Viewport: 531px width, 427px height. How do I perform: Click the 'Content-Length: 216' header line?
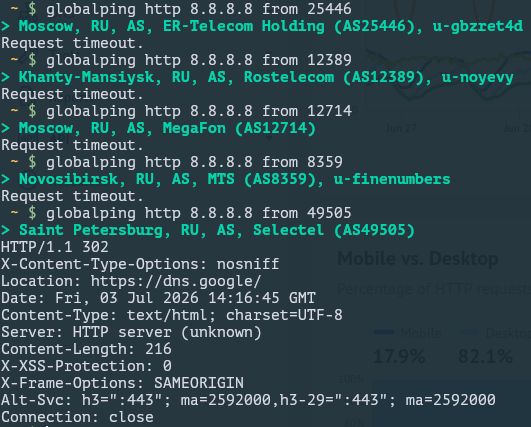pos(86,349)
